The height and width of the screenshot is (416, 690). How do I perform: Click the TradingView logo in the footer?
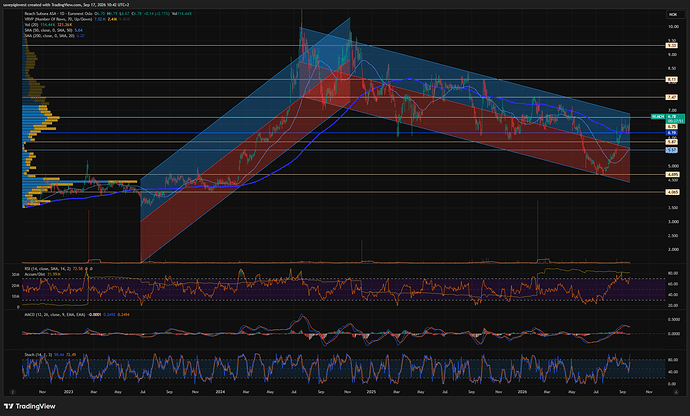[x=30, y=406]
